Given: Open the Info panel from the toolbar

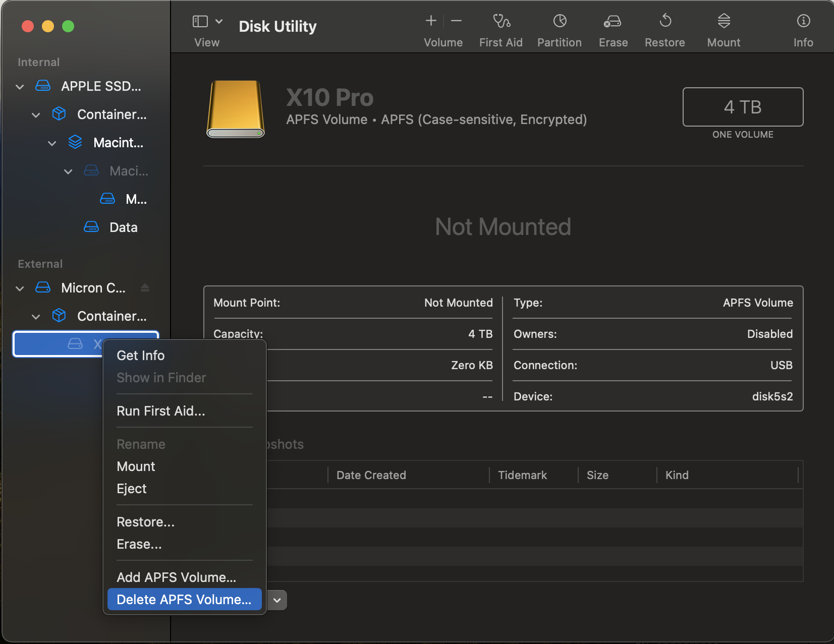Looking at the screenshot, I should (x=802, y=28).
